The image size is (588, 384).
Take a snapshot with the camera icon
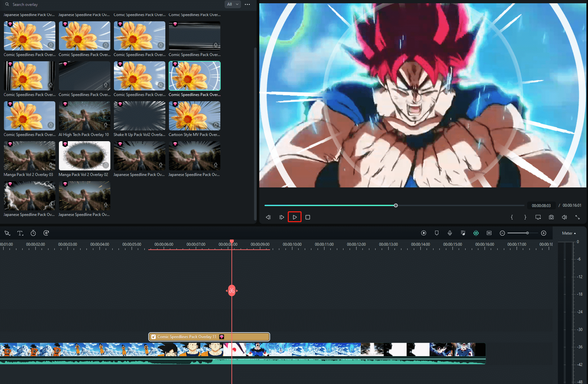(x=551, y=217)
